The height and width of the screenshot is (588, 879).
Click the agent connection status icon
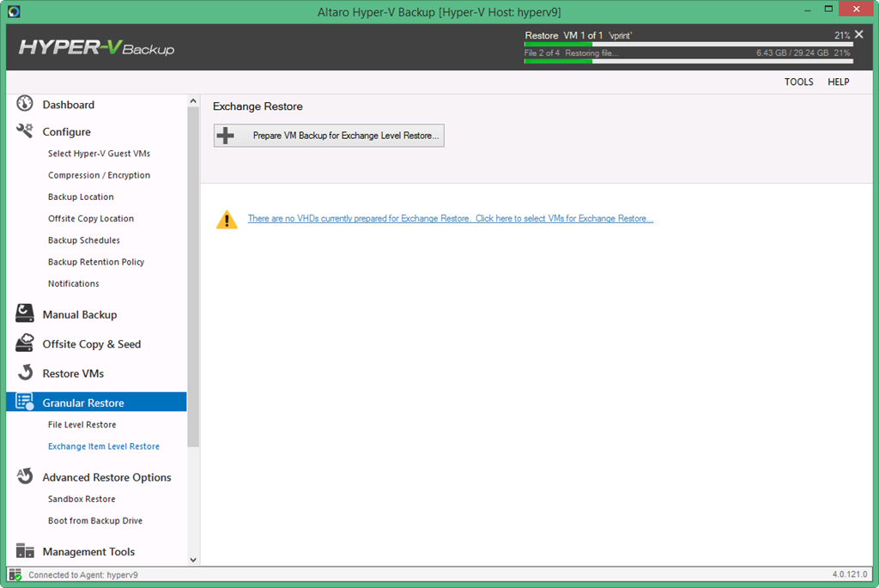tap(15, 574)
